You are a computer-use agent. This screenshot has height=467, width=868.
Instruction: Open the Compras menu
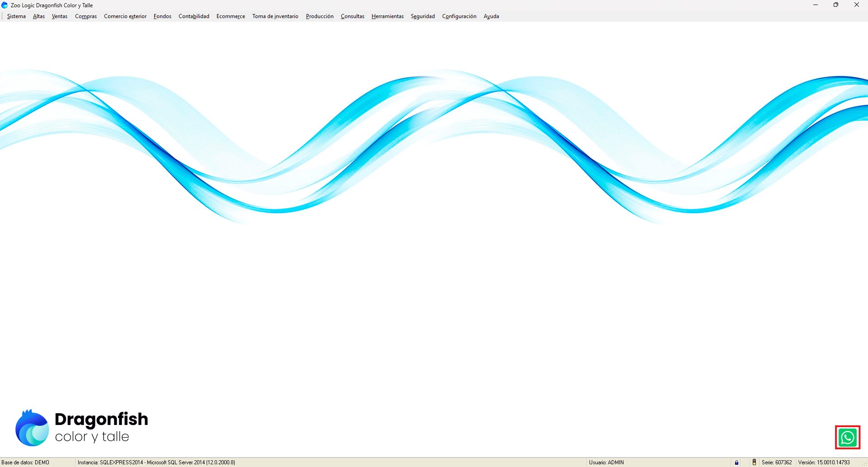[86, 16]
